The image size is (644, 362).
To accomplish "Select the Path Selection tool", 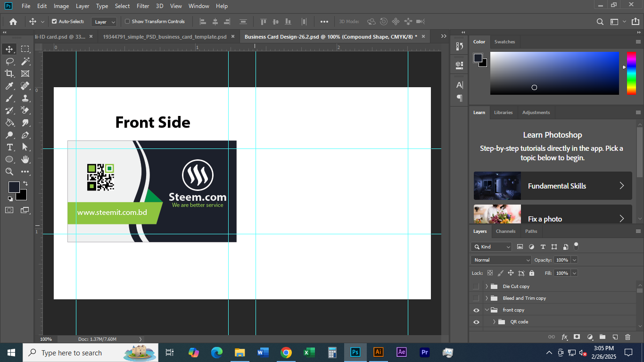I will [x=25, y=147].
